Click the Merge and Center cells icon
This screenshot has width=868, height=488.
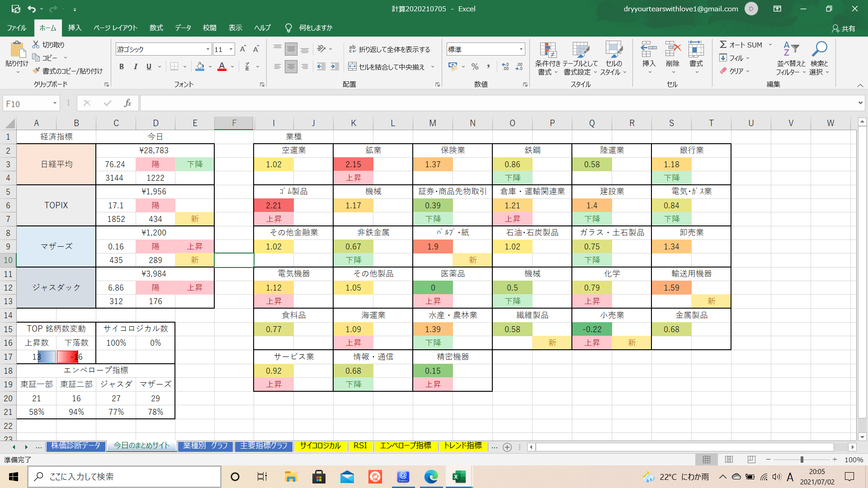[x=352, y=67]
